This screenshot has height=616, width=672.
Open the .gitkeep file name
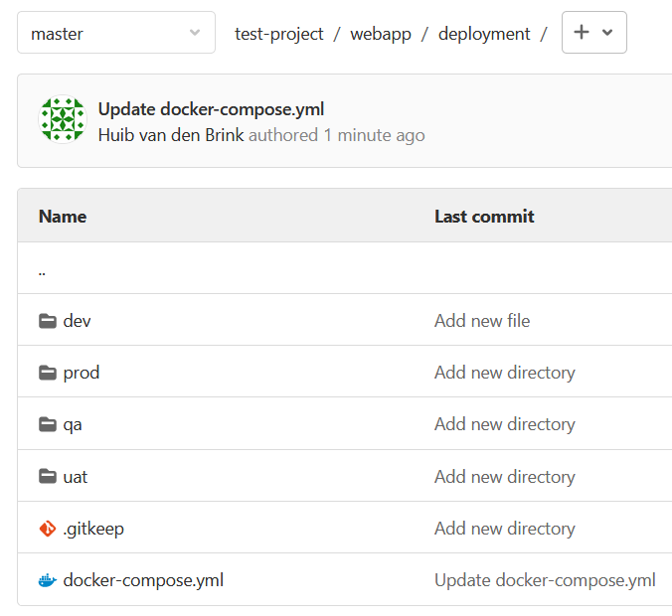[x=93, y=529]
